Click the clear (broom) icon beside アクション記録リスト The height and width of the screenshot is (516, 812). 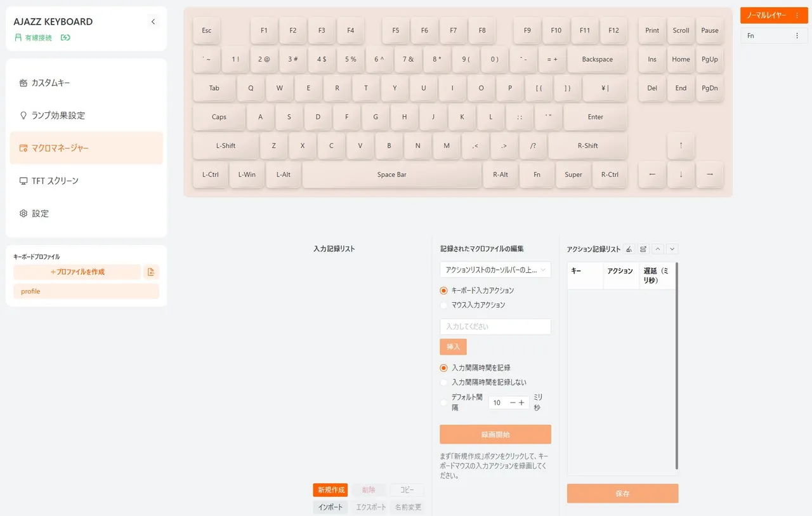(629, 249)
